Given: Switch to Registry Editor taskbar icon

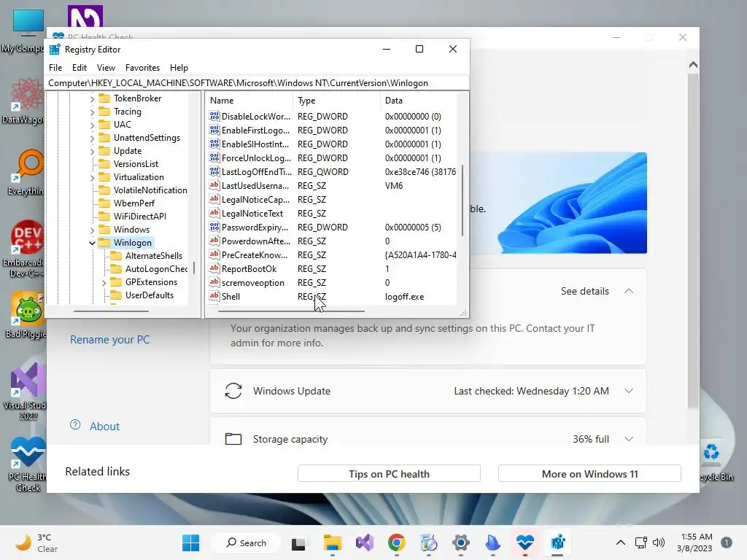Looking at the screenshot, I should coord(557,542).
